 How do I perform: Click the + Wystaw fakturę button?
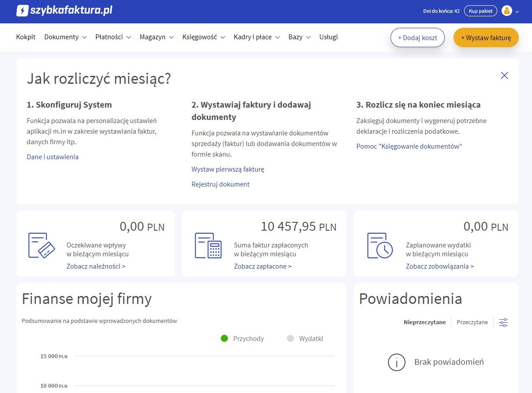point(486,38)
